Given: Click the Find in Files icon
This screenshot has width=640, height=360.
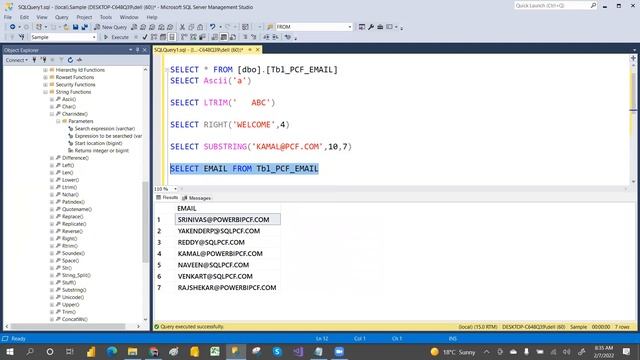Looking at the screenshot, I should point(270,27).
